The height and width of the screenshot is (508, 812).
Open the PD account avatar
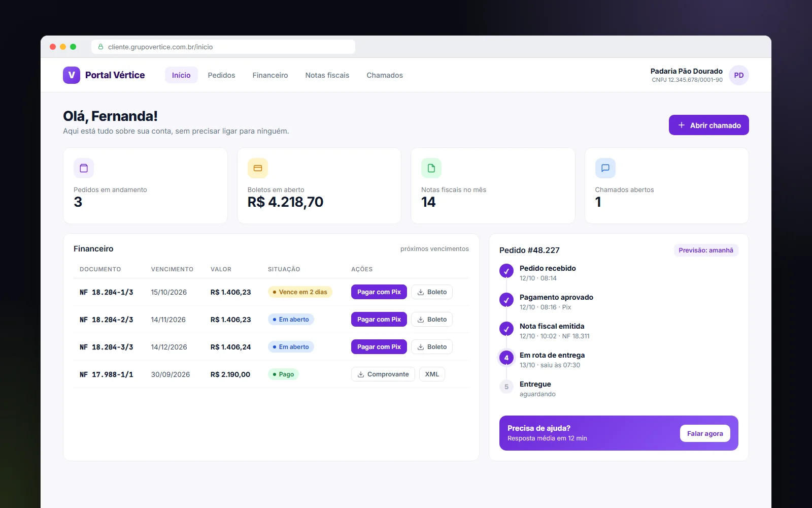[x=739, y=75]
